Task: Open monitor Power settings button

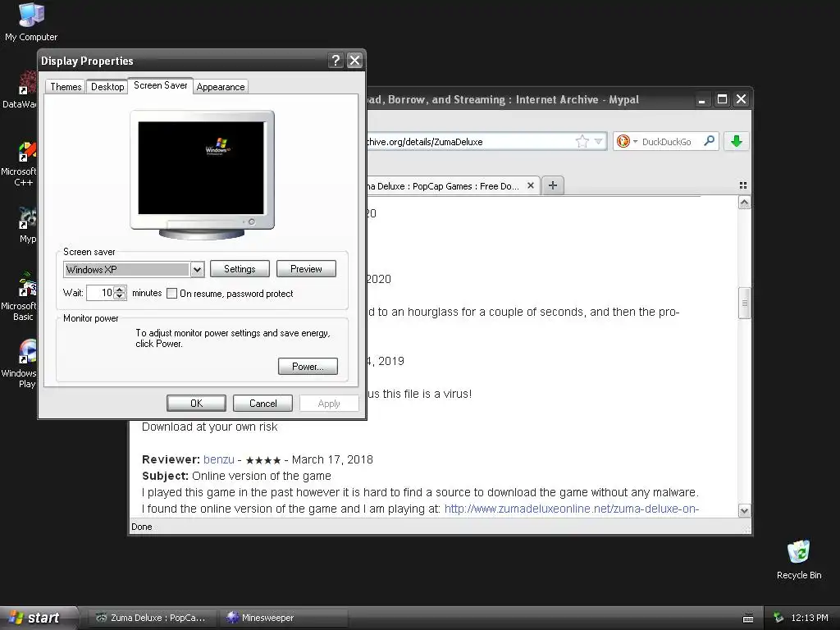Action: 308,367
